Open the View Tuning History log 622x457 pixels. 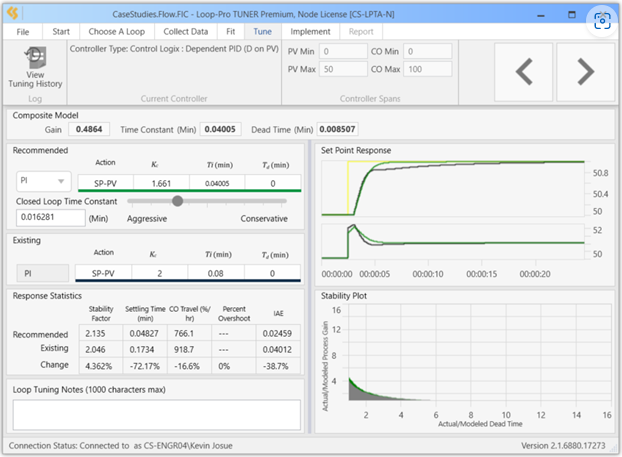pos(35,68)
